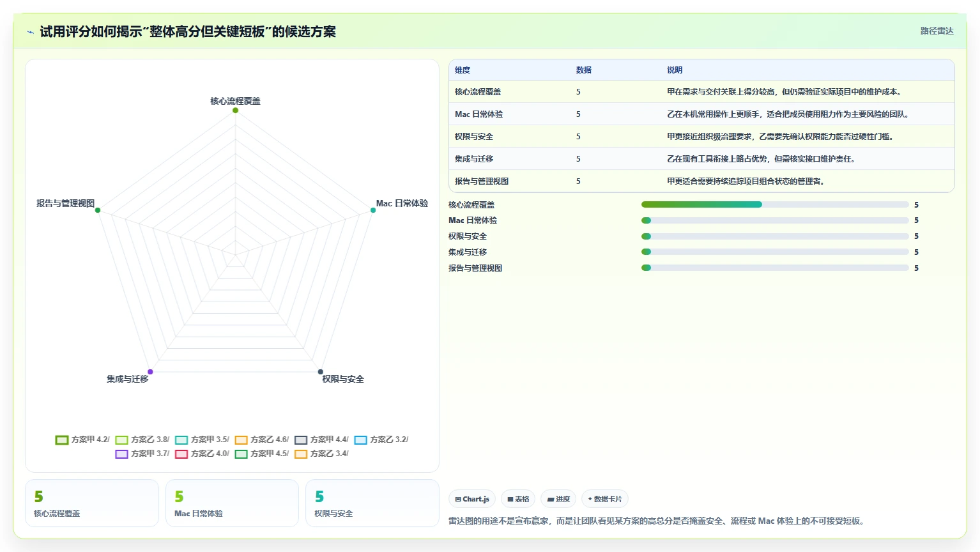Click the radar point at Mac 日常体验

pos(373,210)
